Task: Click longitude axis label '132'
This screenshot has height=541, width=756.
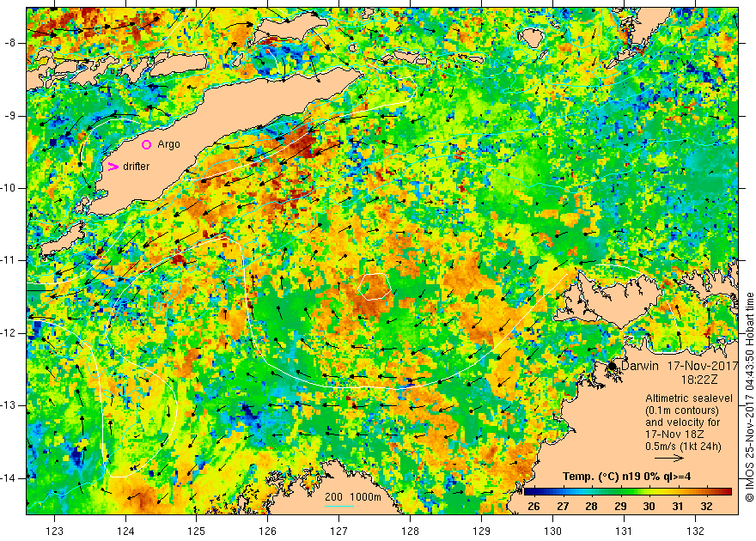Action: click(x=695, y=532)
